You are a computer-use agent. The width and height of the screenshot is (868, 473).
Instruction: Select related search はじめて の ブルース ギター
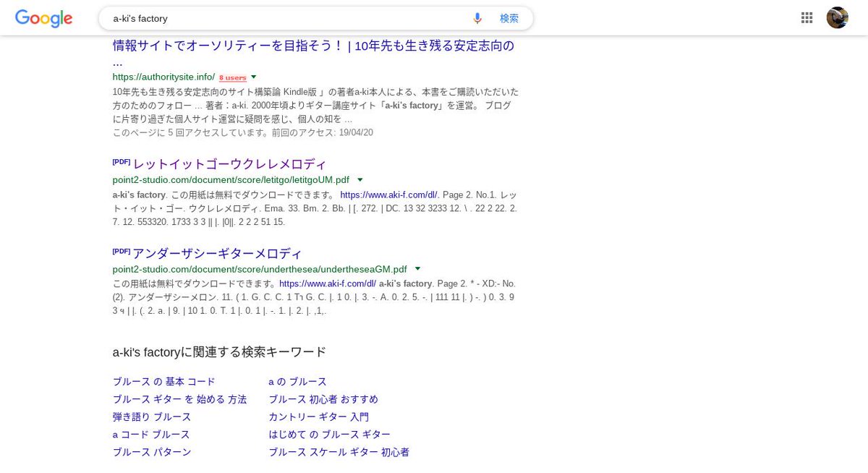coord(330,435)
